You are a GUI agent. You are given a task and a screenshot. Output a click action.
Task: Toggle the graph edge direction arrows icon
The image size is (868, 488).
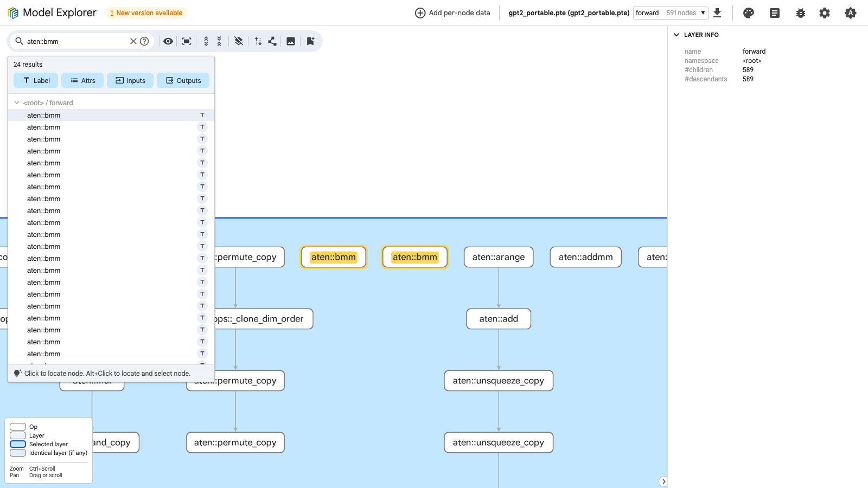258,41
